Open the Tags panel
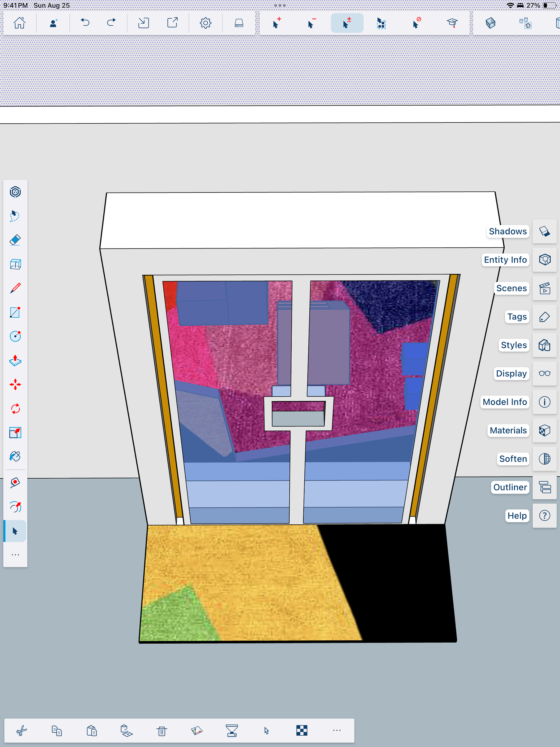Image resolution: width=560 pixels, height=747 pixels. (x=545, y=317)
